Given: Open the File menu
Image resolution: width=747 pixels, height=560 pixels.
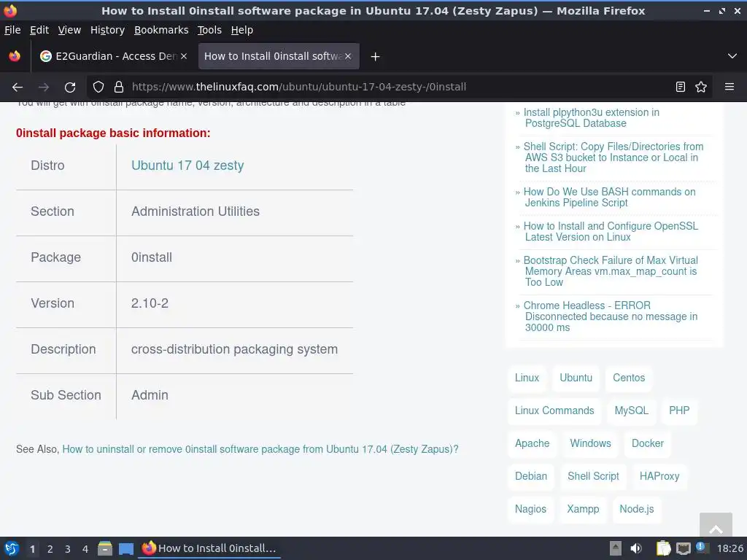Looking at the screenshot, I should 12,30.
